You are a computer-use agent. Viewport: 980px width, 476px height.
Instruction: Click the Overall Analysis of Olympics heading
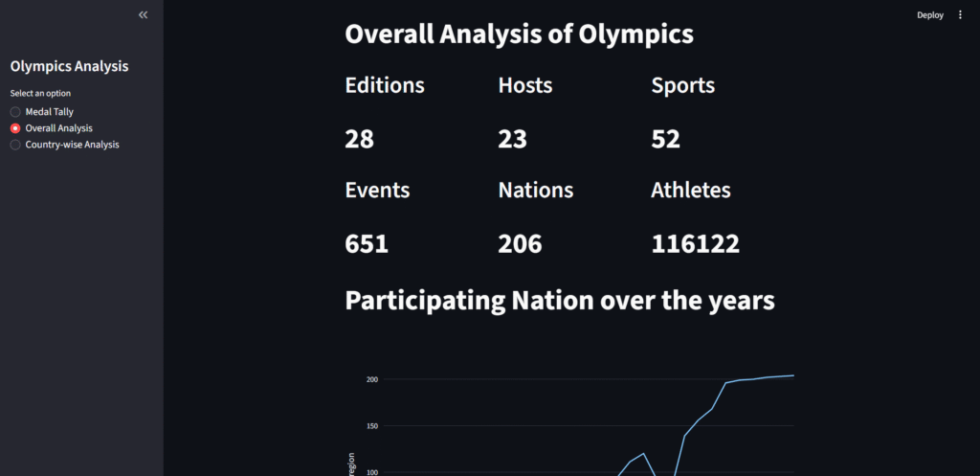point(519,34)
